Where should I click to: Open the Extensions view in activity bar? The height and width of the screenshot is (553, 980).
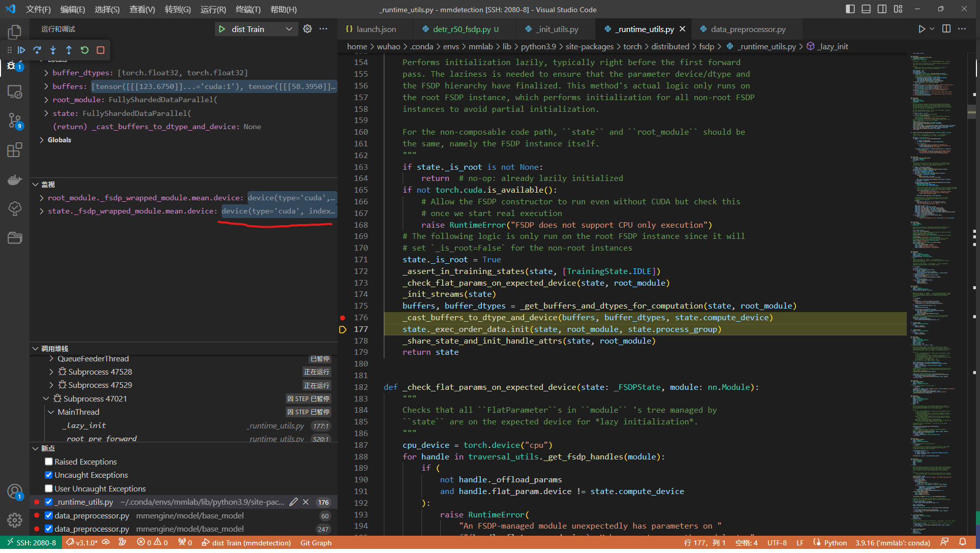point(15,149)
